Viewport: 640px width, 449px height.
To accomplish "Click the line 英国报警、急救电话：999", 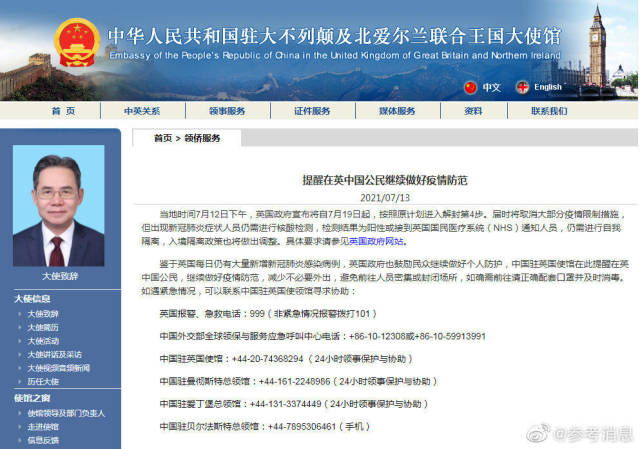I will pyautogui.click(x=268, y=313).
